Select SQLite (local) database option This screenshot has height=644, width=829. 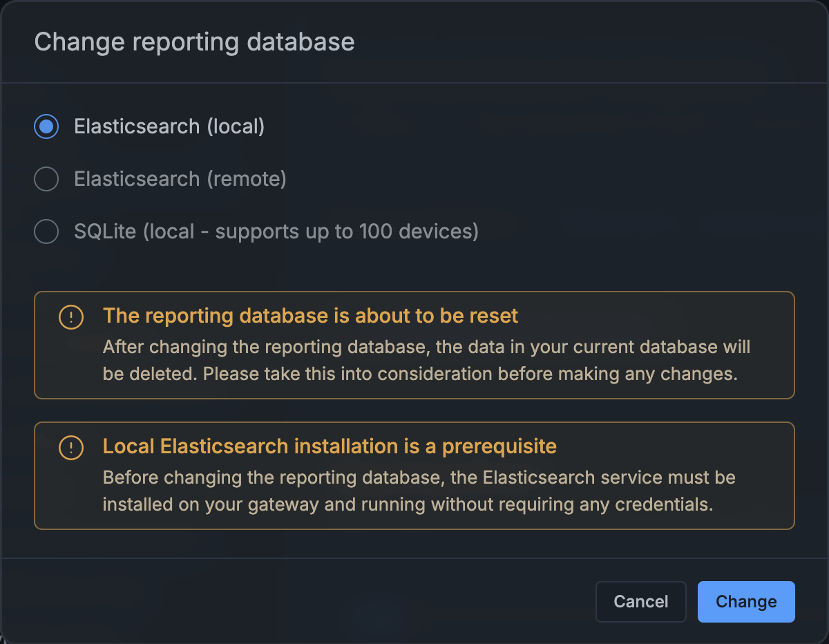[46, 231]
